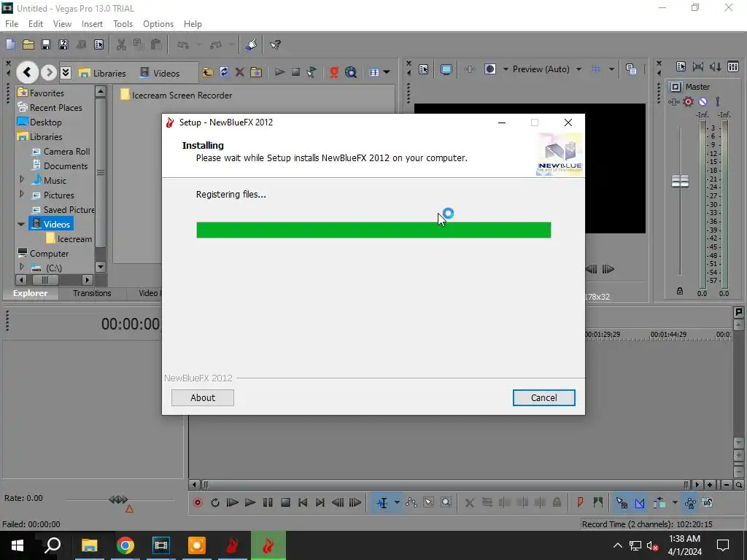Click the Master volume fader handle
747x560 pixels.
(x=680, y=181)
